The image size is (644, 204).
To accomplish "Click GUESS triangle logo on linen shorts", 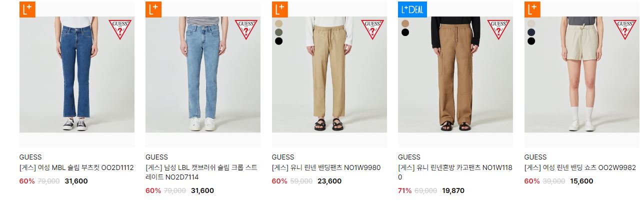I will [x=625, y=29].
